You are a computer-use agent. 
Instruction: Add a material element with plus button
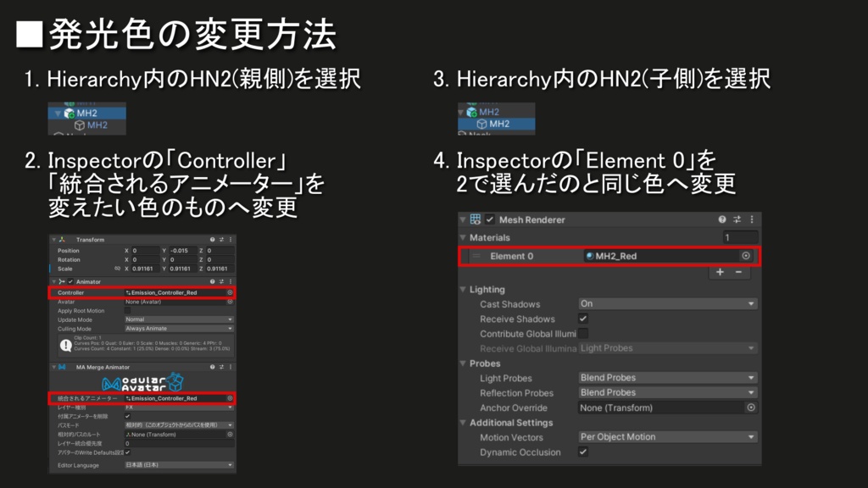(x=720, y=272)
